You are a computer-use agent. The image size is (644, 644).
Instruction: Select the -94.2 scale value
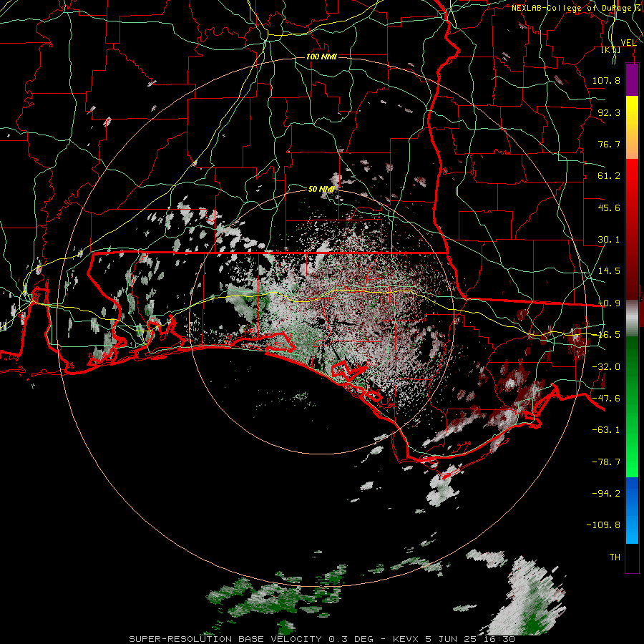[606, 494]
